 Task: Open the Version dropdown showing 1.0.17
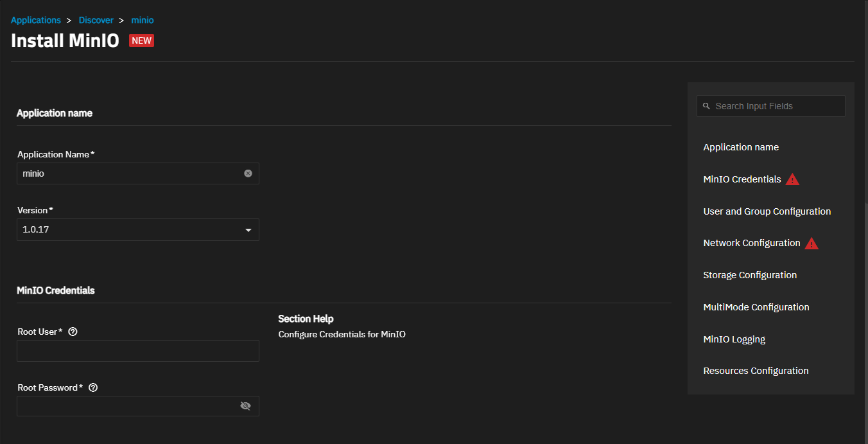(x=138, y=229)
